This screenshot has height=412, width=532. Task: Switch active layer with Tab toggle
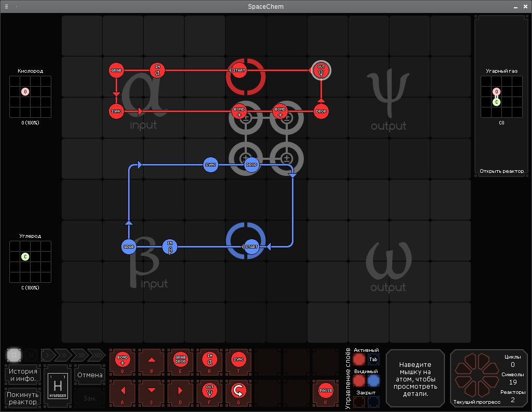[373, 360]
